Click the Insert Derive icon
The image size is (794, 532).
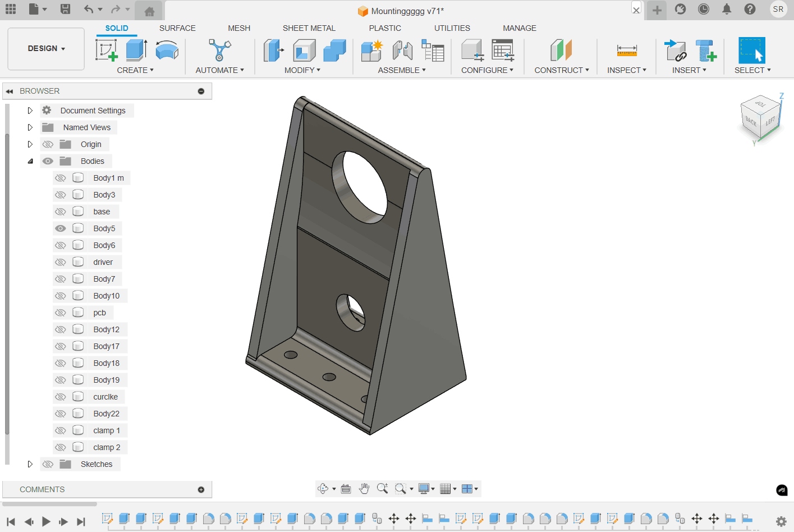coord(676,51)
